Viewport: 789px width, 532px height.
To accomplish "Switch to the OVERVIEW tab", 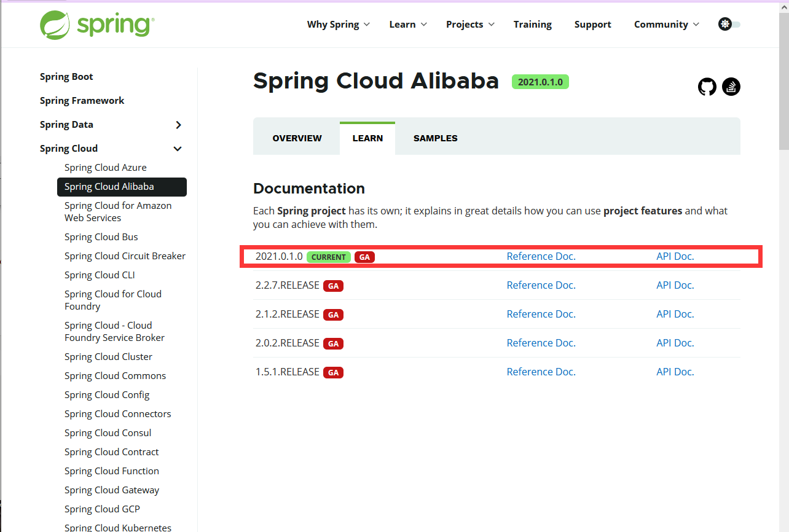I will pos(297,138).
